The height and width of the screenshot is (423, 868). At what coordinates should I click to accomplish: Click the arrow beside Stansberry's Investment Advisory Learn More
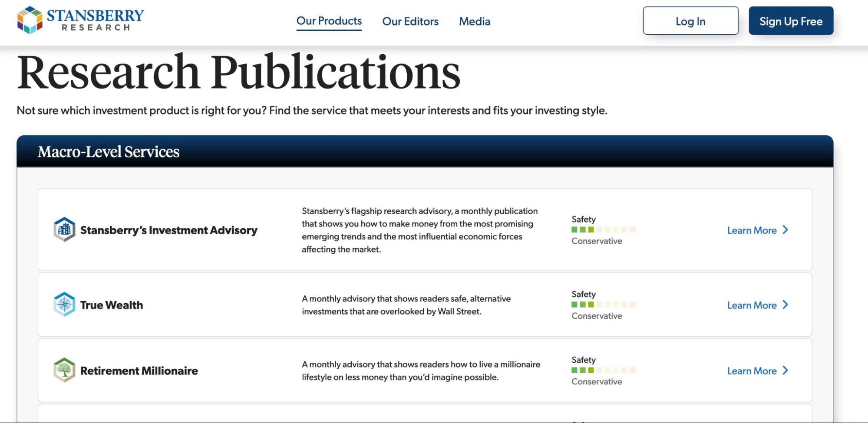pos(785,230)
